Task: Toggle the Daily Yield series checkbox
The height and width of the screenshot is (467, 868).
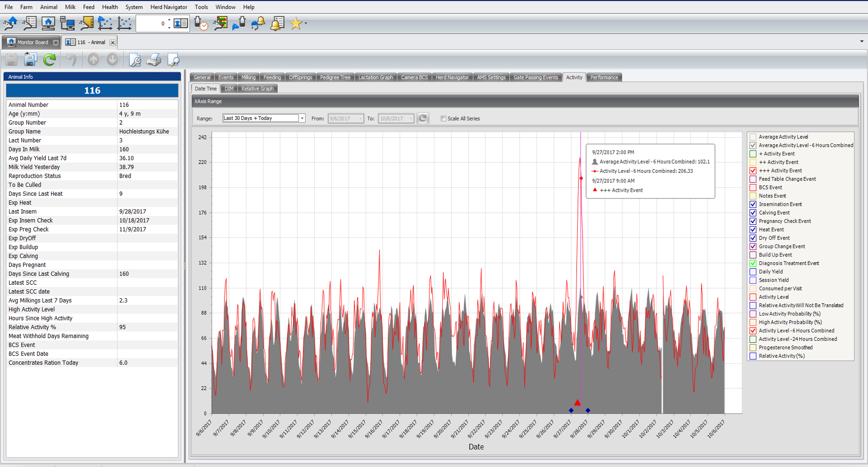Action: click(x=753, y=272)
